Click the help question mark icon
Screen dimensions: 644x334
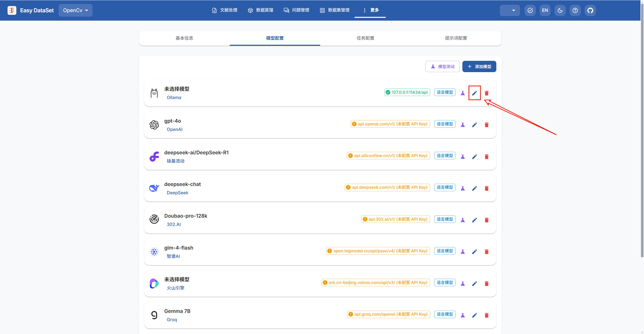click(575, 10)
